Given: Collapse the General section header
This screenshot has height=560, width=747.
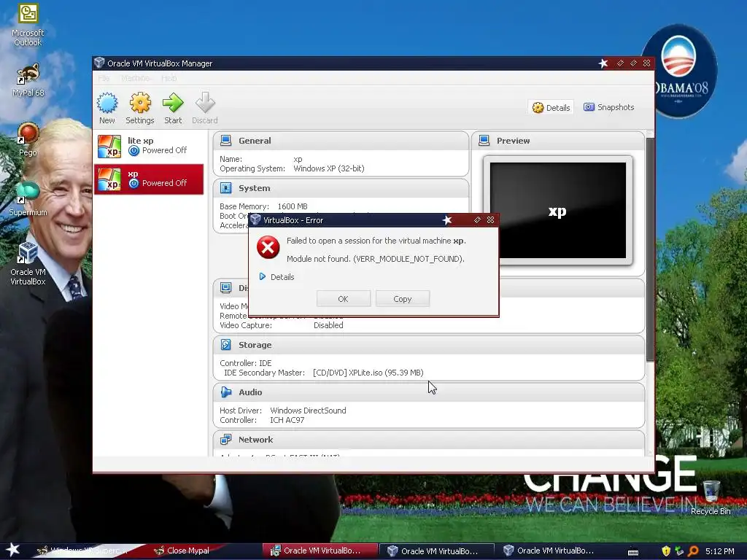Looking at the screenshot, I should click(341, 141).
